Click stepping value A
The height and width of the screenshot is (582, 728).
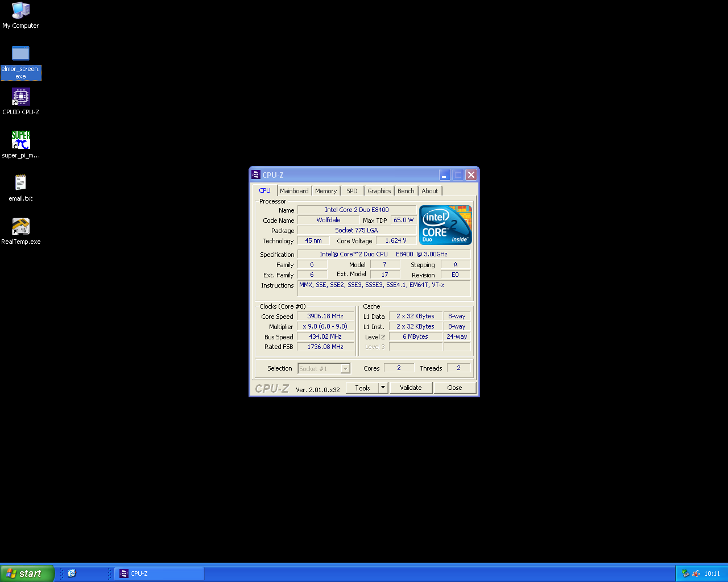click(455, 264)
